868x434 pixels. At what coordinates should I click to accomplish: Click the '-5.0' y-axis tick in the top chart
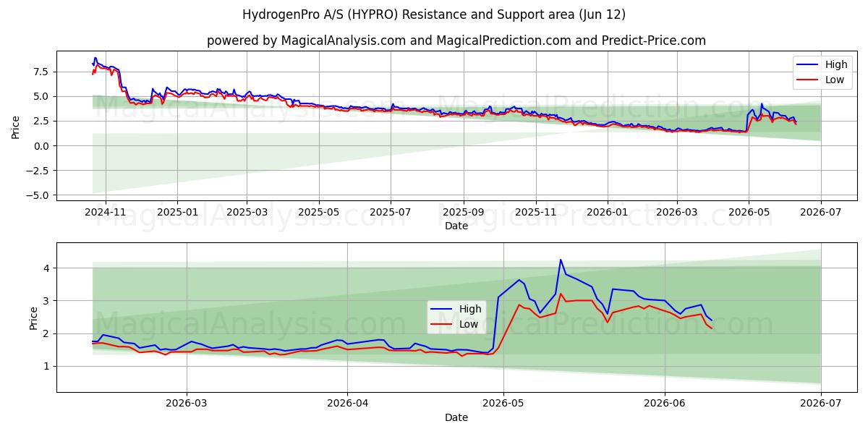point(38,195)
